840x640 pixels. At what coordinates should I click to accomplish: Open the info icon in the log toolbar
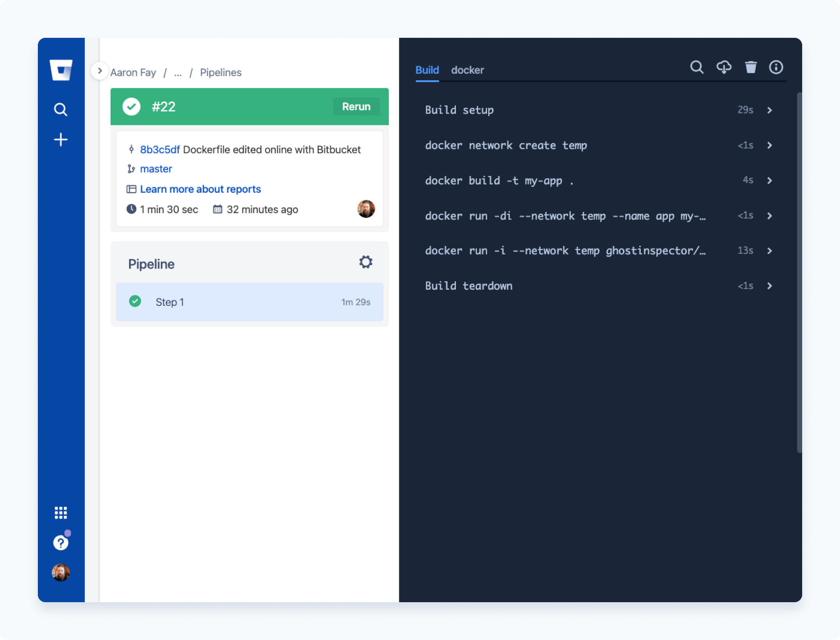(776, 68)
